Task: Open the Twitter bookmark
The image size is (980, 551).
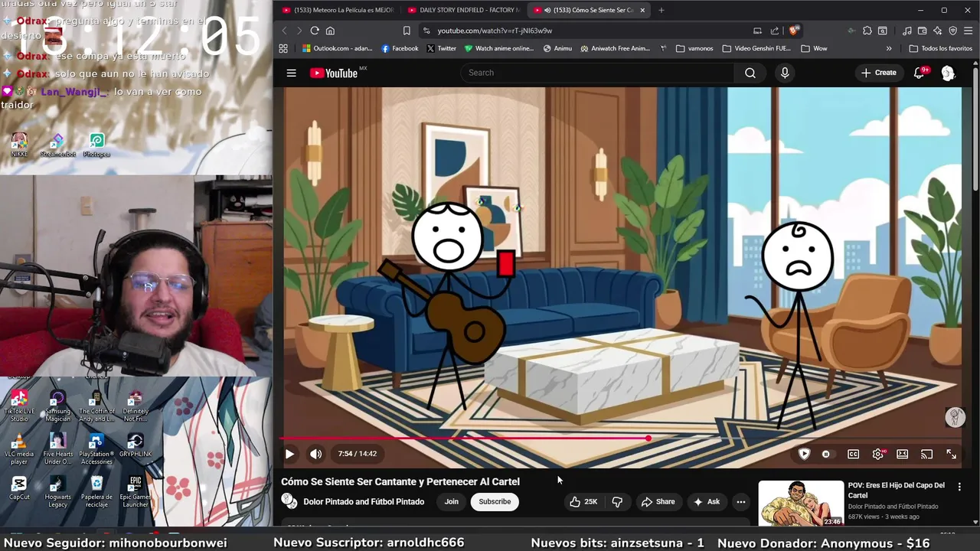Action: [442, 48]
